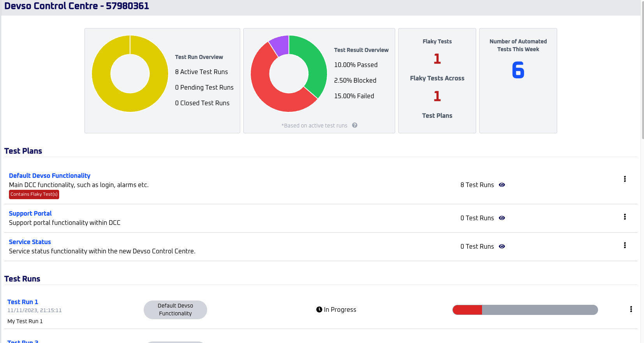644x343 pixels.
Task: Open options menu for Service Status plan
Action: (625, 245)
